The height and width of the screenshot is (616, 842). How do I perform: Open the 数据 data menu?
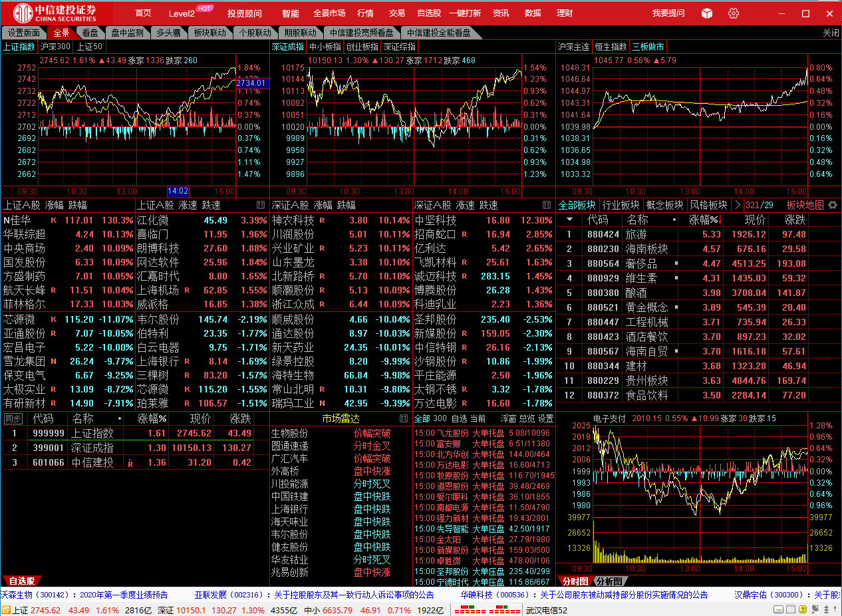533,13
